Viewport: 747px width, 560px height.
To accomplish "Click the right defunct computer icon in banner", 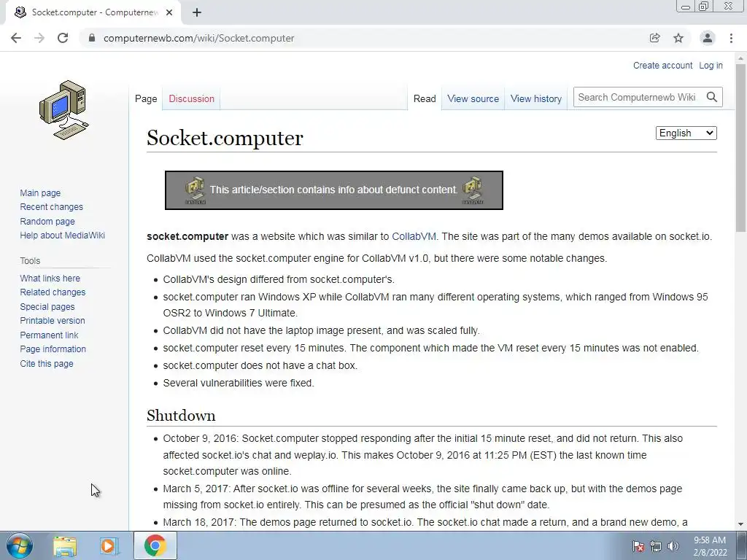I will [x=473, y=190].
